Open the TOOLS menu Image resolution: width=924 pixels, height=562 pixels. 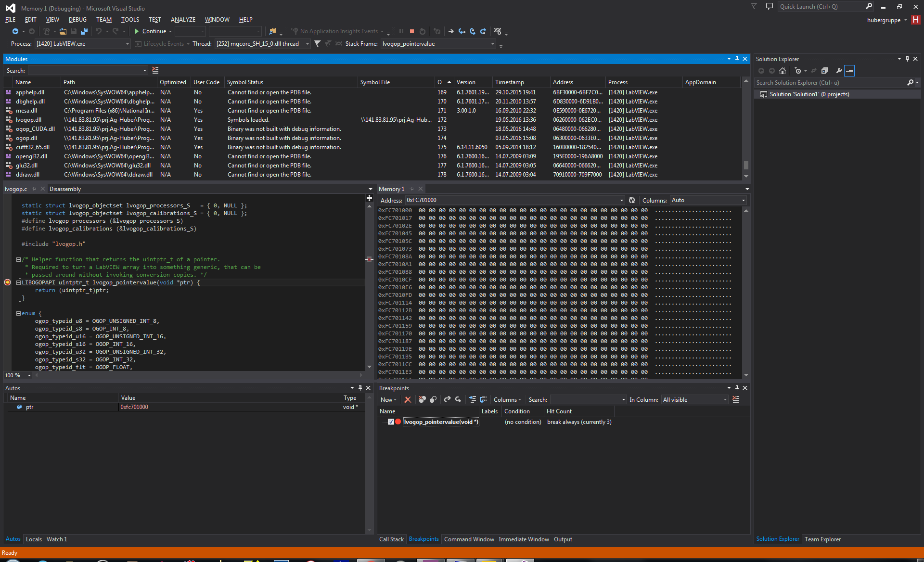(x=130, y=20)
